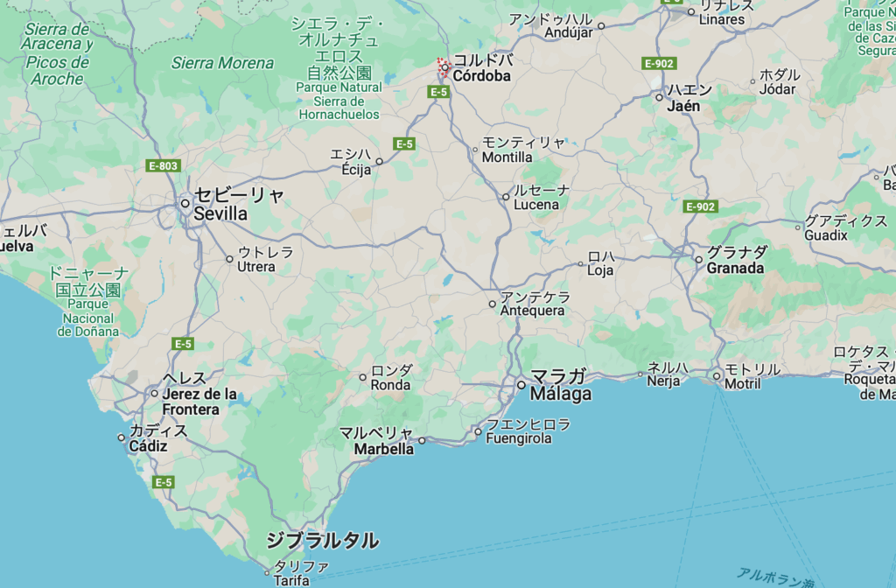Click the Córdoba city marker circle

click(x=444, y=67)
